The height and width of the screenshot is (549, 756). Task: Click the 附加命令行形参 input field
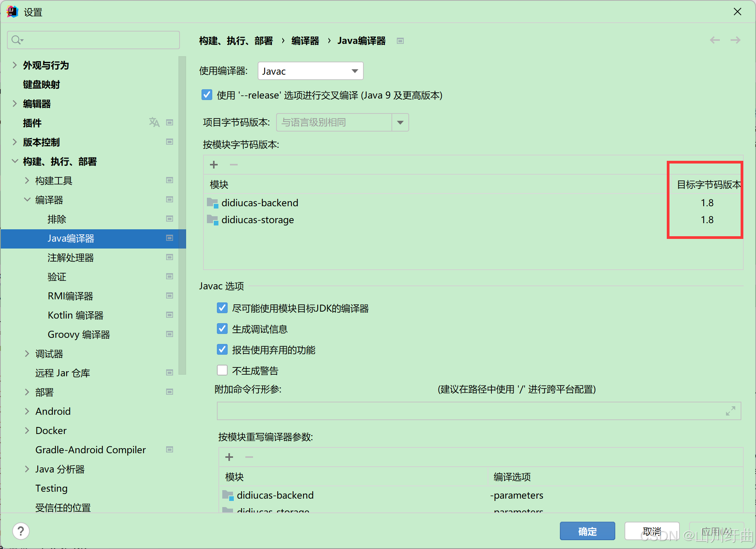pyautogui.click(x=469, y=411)
